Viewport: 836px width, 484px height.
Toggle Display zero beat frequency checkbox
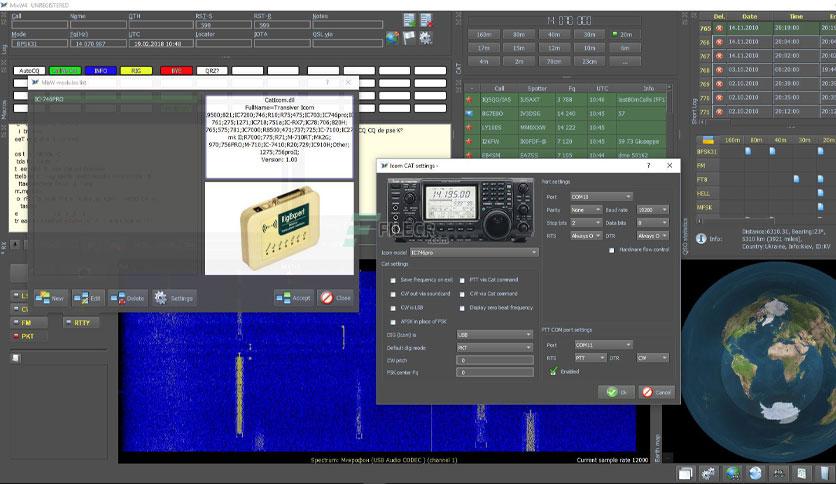pos(462,308)
